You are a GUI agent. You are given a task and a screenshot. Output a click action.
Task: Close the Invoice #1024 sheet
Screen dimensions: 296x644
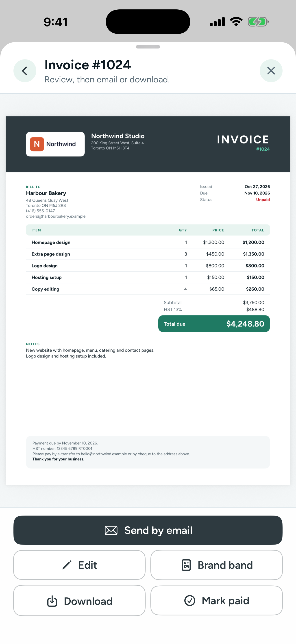point(271,71)
